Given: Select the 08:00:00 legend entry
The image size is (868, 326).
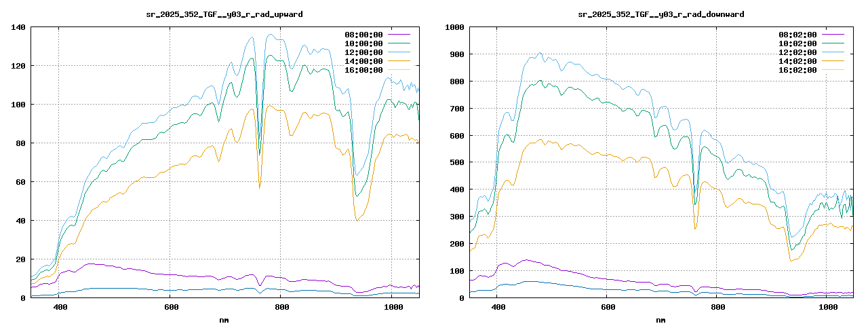Looking at the screenshot, I should tap(363, 35).
